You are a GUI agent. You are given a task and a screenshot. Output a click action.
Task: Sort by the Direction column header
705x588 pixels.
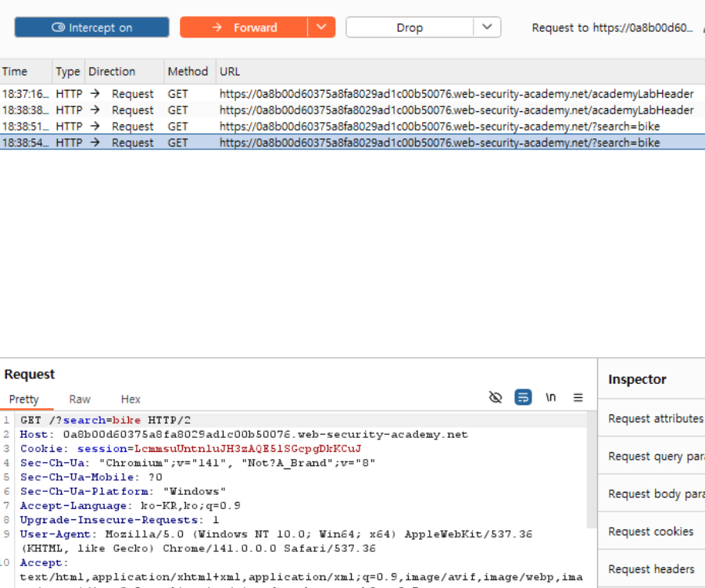pyautogui.click(x=124, y=71)
